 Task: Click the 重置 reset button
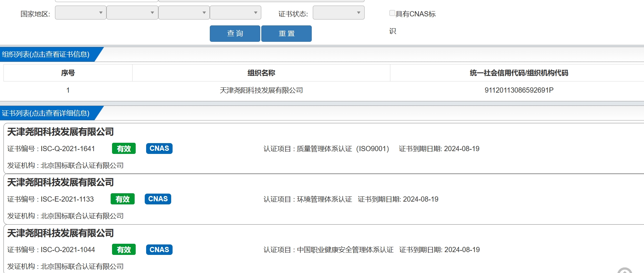point(286,33)
